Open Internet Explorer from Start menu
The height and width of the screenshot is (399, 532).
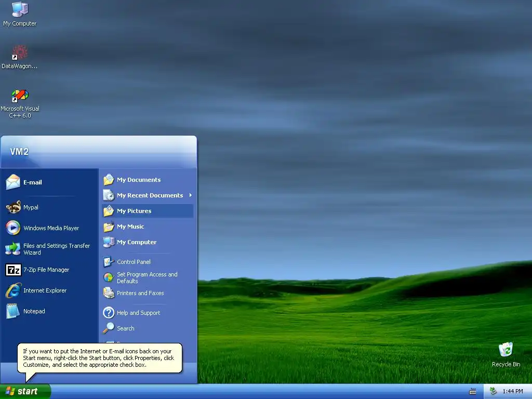(x=49, y=290)
